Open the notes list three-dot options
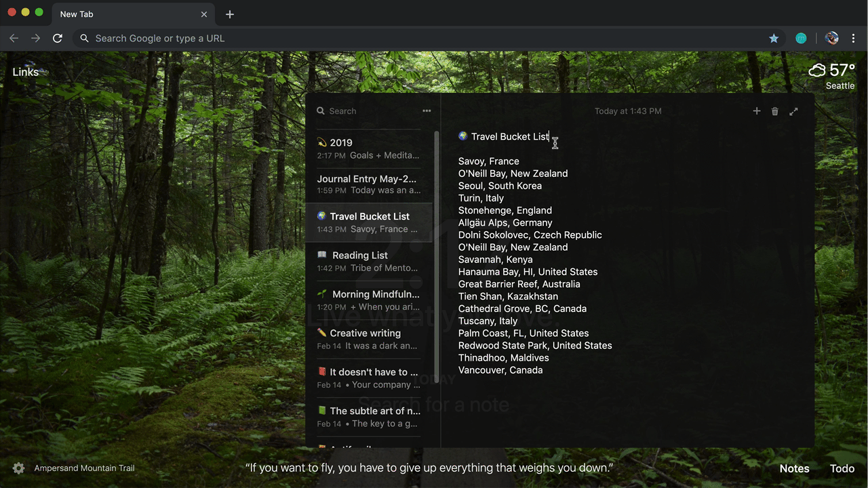 click(x=427, y=111)
